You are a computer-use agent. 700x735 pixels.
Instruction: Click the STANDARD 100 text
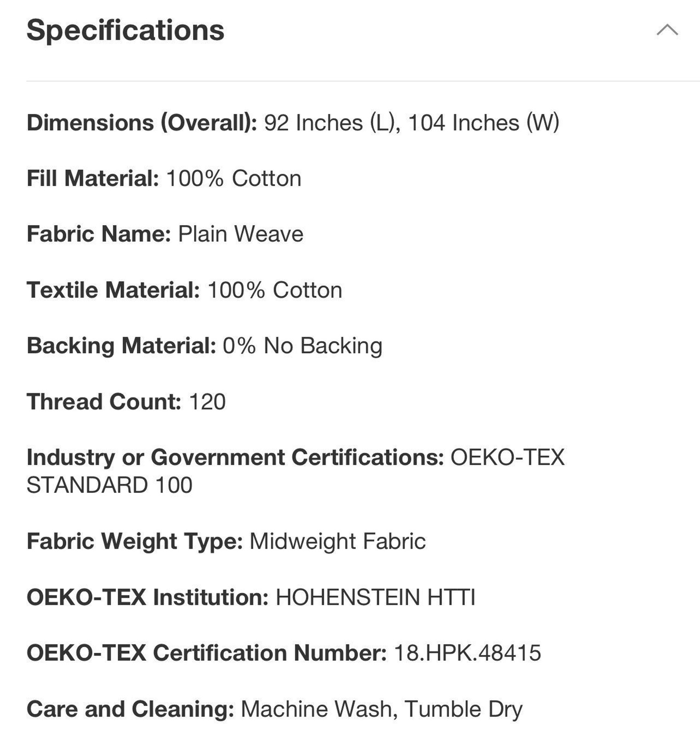tap(109, 485)
